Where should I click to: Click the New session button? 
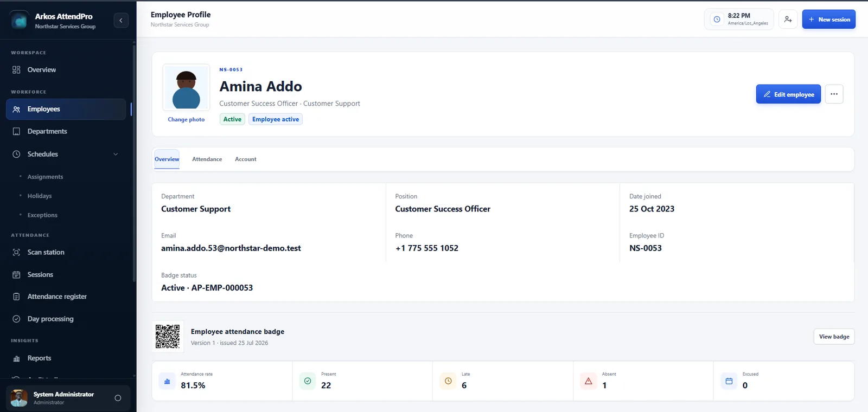pyautogui.click(x=828, y=20)
